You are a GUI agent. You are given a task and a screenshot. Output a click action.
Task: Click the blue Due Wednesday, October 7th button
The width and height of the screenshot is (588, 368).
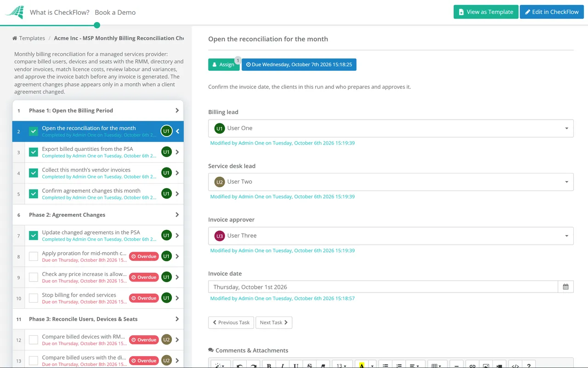coord(299,64)
